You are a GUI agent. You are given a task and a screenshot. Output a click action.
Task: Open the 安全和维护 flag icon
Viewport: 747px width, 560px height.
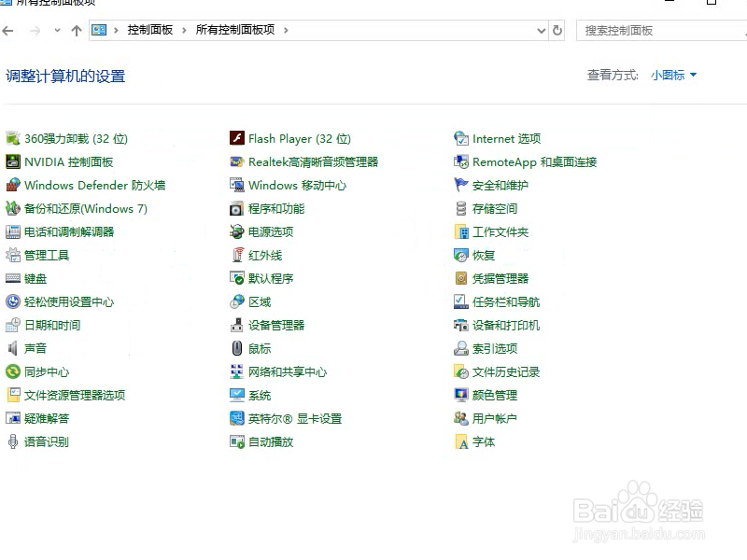(x=461, y=185)
